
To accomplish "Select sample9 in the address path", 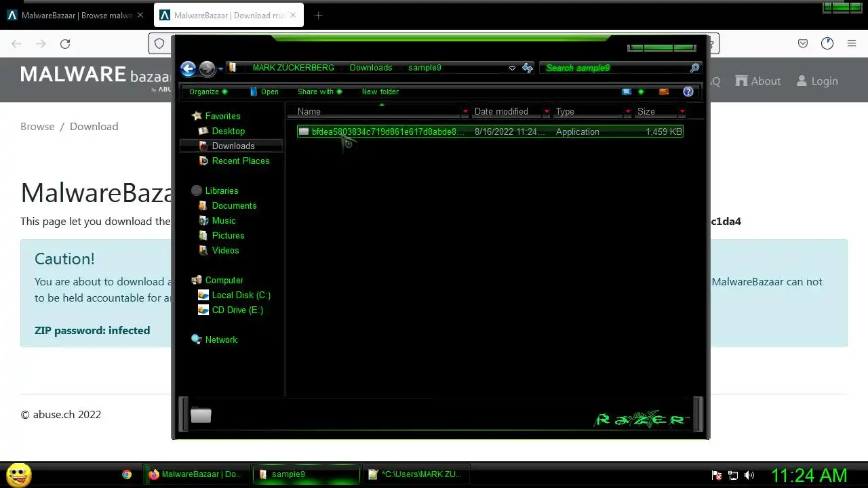I will (x=425, y=68).
